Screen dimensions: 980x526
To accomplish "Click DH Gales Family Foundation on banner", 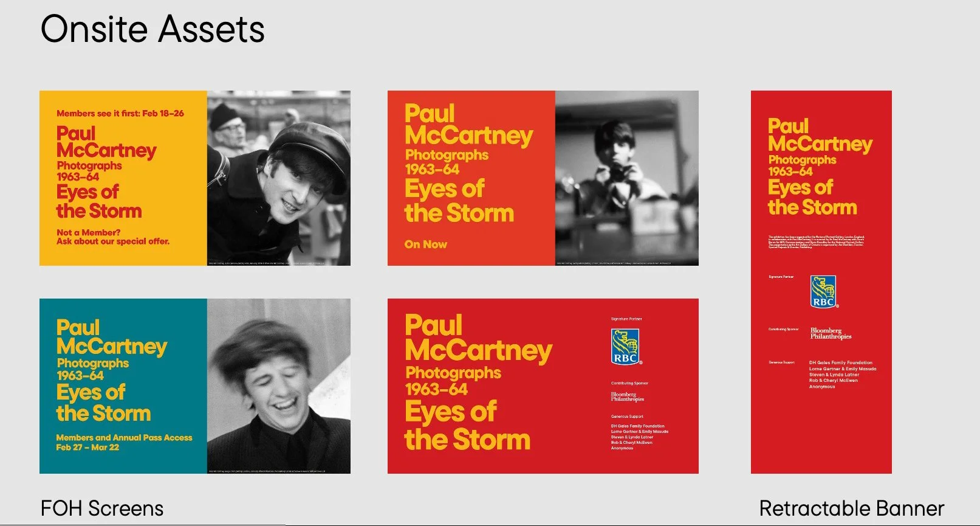I will click(x=840, y=362).
